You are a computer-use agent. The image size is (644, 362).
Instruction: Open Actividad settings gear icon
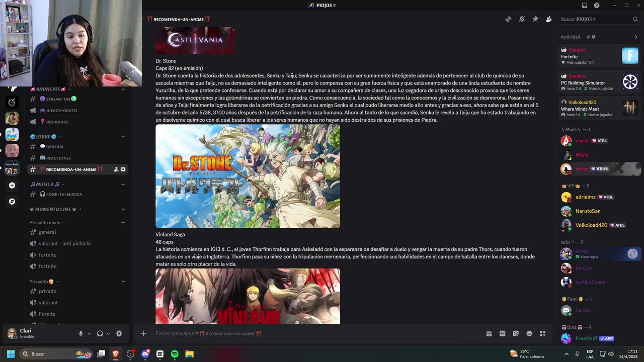pos(594,37)
